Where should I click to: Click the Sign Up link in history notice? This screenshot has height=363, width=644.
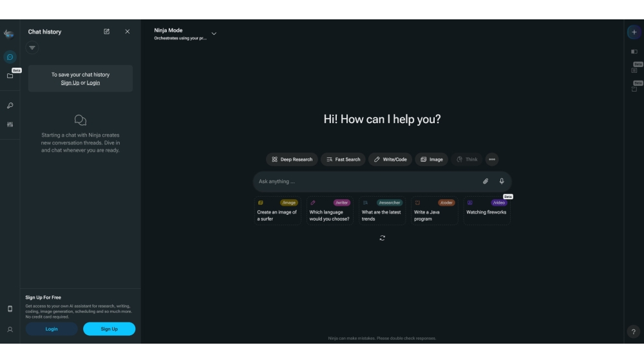[70, 83]
